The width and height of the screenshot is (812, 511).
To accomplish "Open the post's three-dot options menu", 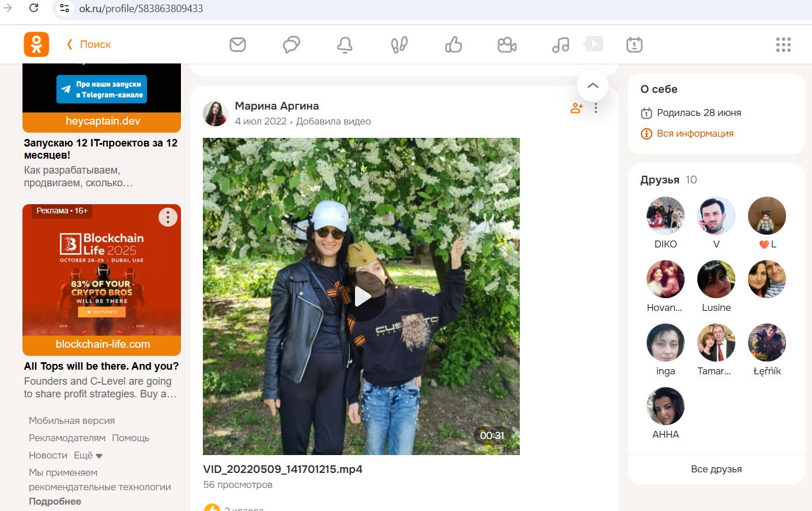I will tap(596, 108).
